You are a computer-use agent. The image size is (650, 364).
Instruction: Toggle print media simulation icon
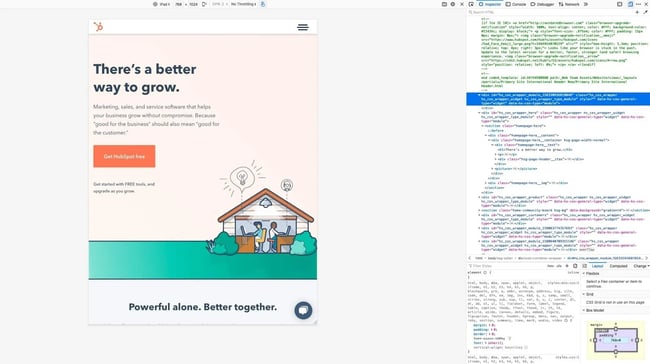(575, 266)
